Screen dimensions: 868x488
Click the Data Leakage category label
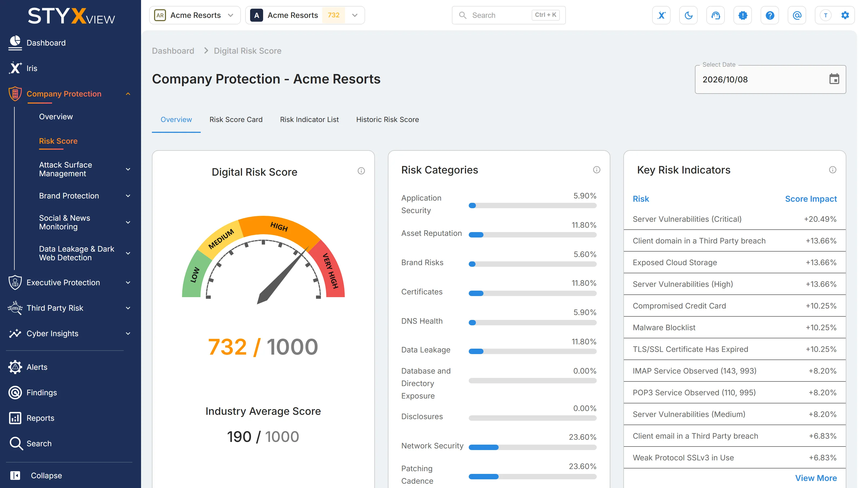click(x=426, y=350)
